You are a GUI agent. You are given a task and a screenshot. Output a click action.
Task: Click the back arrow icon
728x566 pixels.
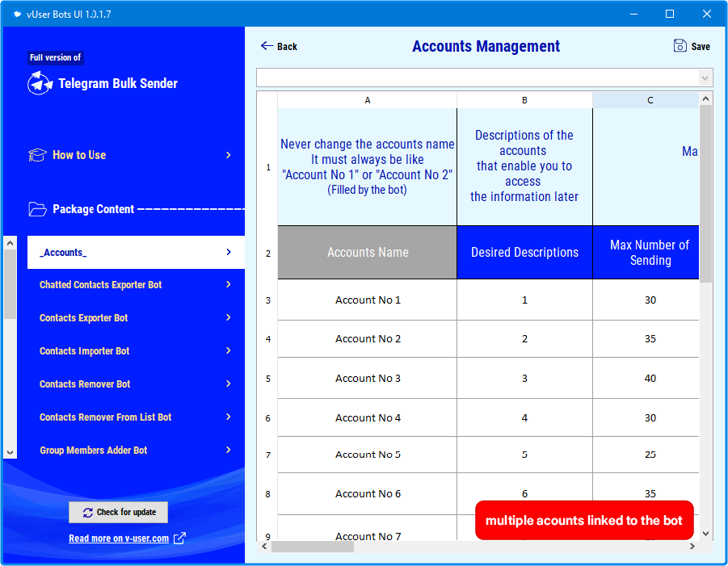tap(267, 45)
